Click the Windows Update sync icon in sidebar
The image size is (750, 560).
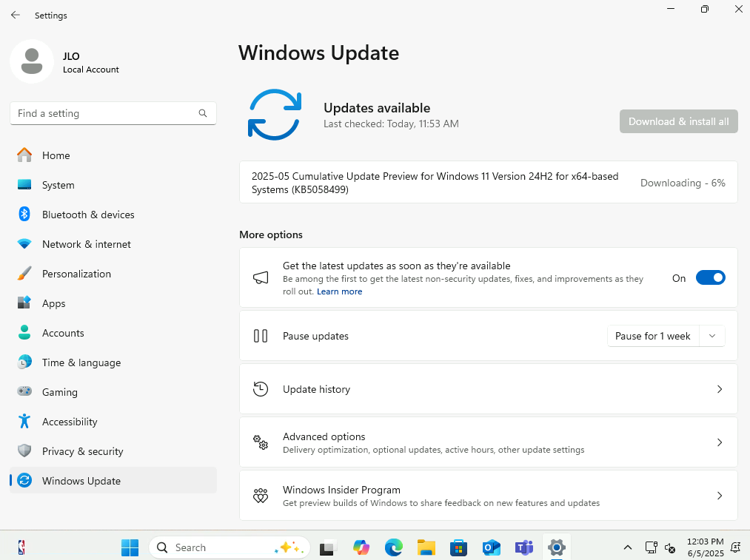click(24, 480)
